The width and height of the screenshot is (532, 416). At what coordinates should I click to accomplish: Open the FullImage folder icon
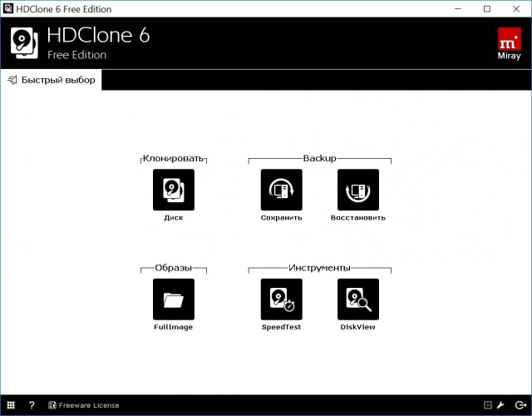174,300
